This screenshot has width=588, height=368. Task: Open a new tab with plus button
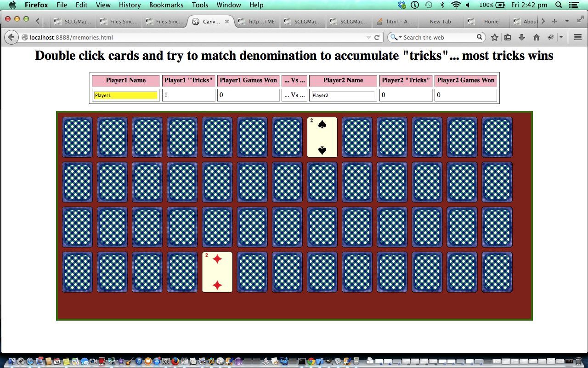[554, 21]
